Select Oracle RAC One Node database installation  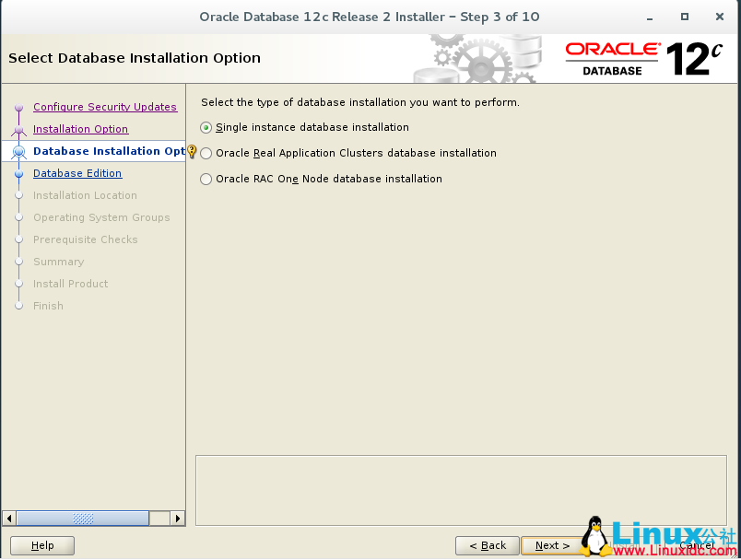(x=206, y=179)
